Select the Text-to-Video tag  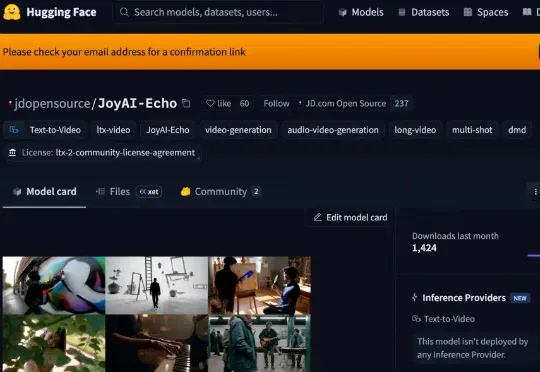coord(45,130)
